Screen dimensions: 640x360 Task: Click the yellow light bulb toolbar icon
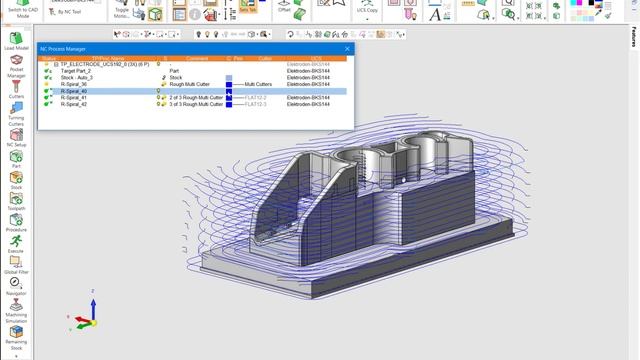coord(207,34)
